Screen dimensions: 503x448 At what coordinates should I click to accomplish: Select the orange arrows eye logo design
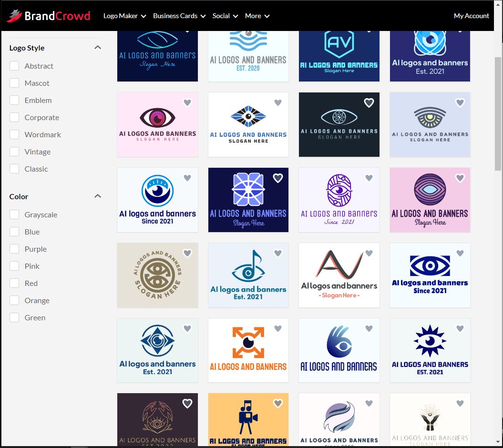pos(248,350)
